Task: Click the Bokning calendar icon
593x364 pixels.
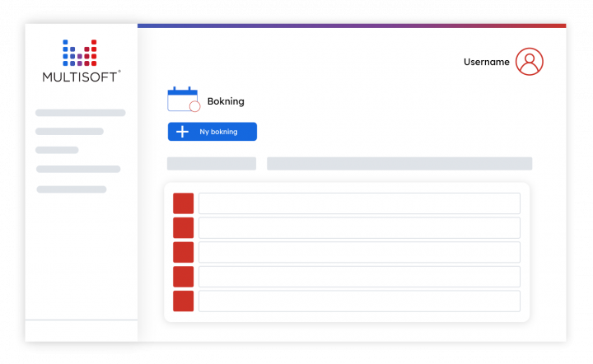Action: pyautogui.click(x=183, y=100)
